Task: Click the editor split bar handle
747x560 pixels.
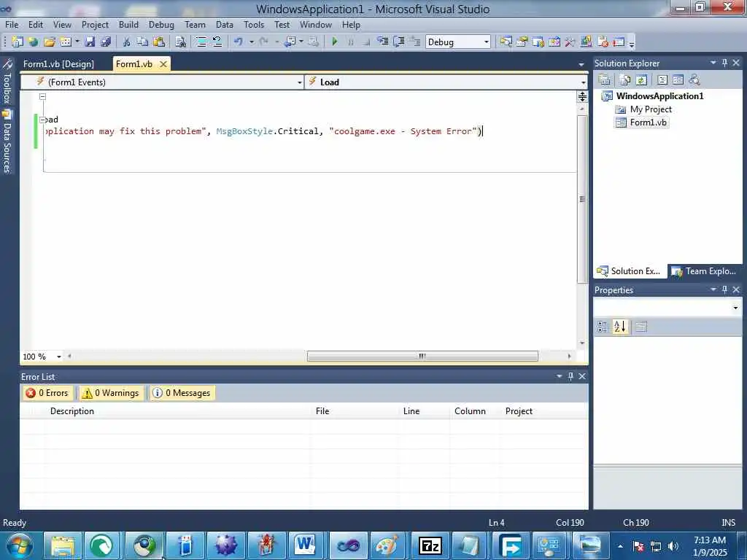Action: coord(582,97)
